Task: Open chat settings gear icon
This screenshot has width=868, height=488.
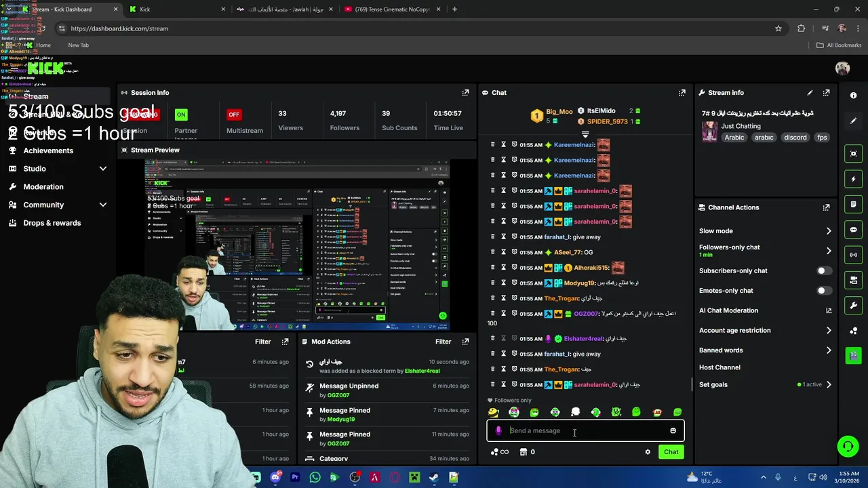Action: [648, 452]
